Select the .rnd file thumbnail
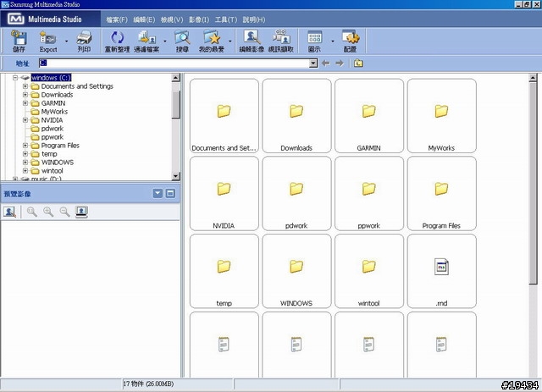The height and width of the screenshot is (392, 542). [x=442, y=272]
